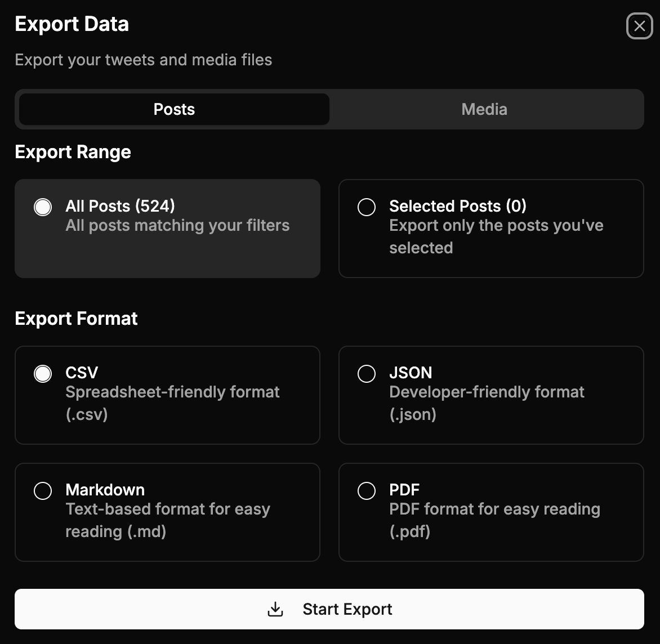Select the All Posts radio button

pyautogui.click(x=43, y=207)
